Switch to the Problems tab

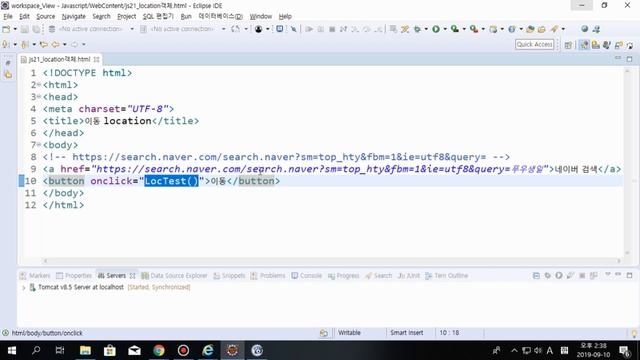click(268, 276)
